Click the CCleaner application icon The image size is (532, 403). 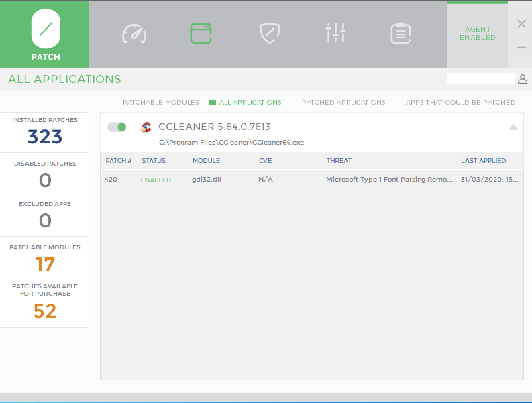[x=146, y=127]
